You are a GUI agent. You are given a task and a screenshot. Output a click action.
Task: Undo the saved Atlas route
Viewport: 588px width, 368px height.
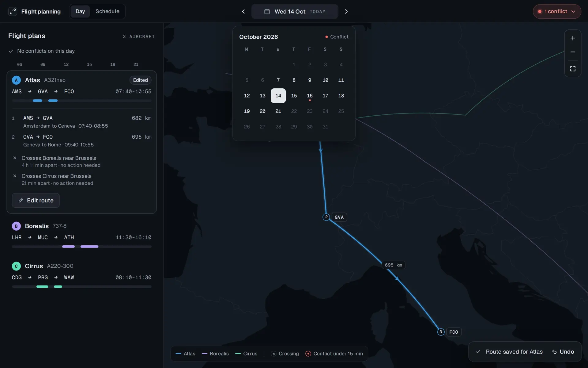tap(563, 352)
